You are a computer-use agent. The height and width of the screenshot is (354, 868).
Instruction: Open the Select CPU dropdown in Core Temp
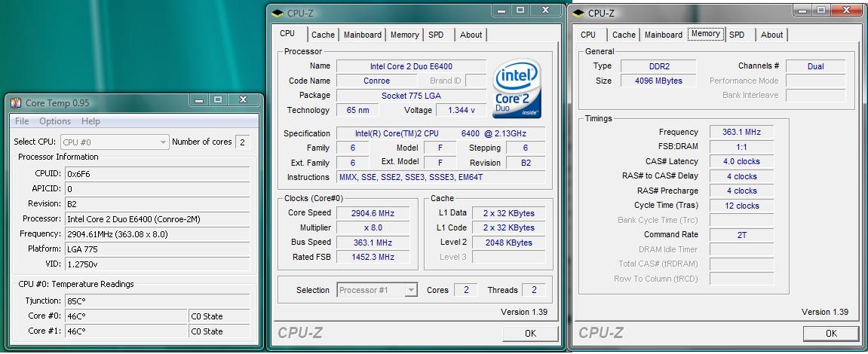[x=115, y=142]
